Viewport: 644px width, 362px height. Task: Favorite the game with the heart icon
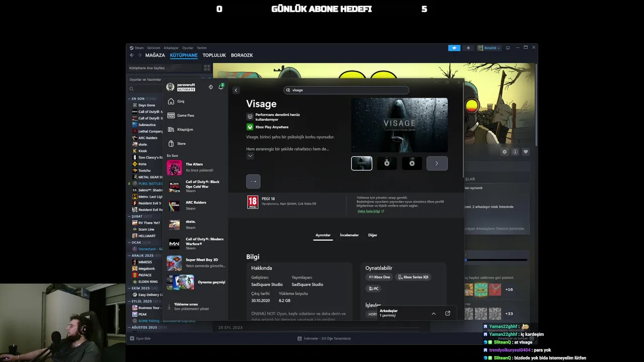click(x=526, y=152)
